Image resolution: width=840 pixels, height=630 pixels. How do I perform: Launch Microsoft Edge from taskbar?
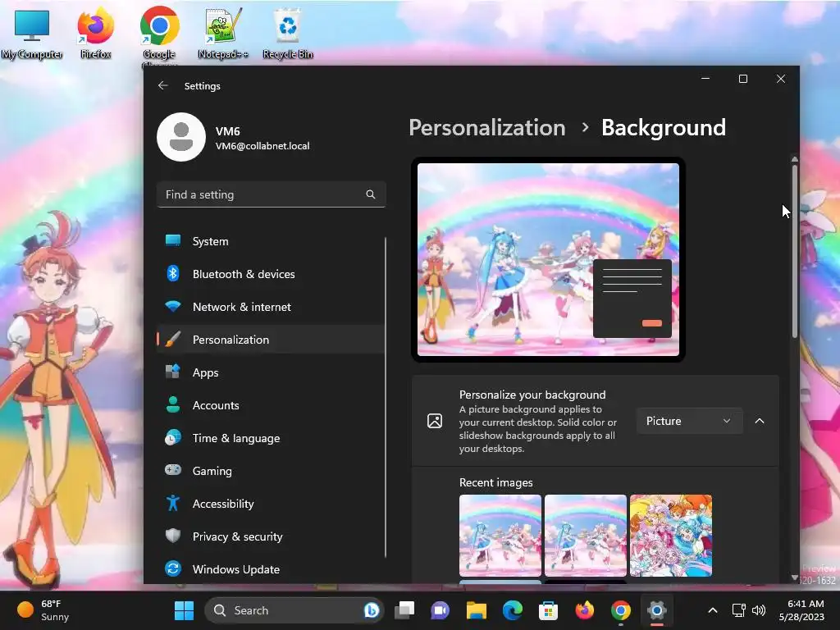[512, 610]
